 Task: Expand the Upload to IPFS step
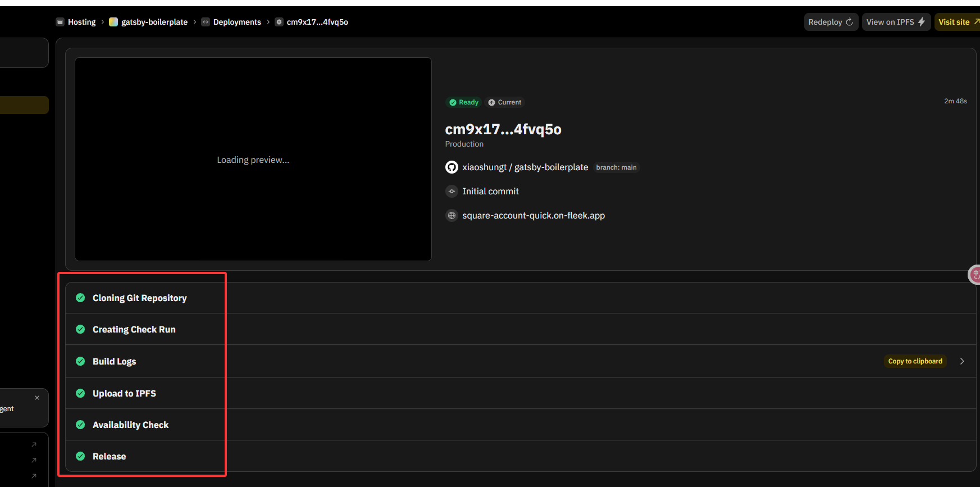pyautogui.click(x=124, y=393)
